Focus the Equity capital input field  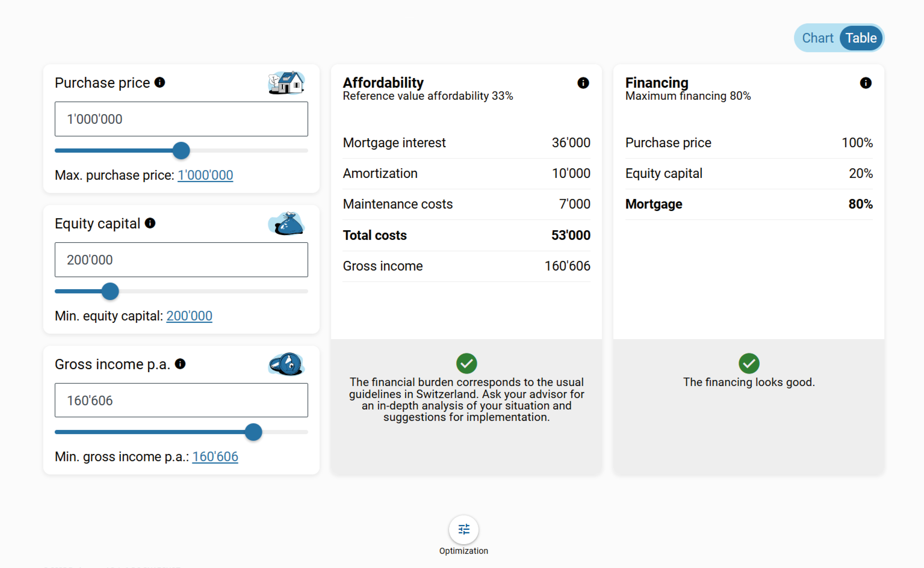coord(181,260)
